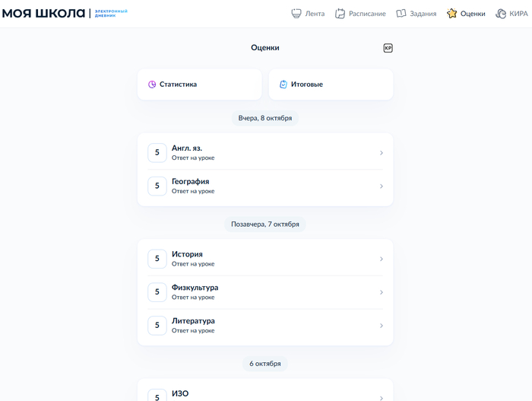This screenshot has width=532, height=401.
Task: Click grade 5 badge for Англ. яз.
Action: (157, 153)
